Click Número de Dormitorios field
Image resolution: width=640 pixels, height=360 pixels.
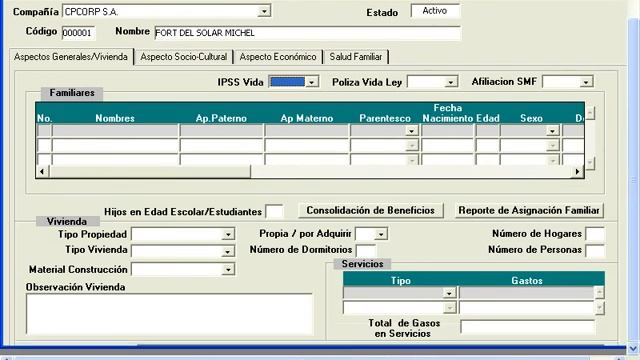pyautogui.click(x=366, y=251)
